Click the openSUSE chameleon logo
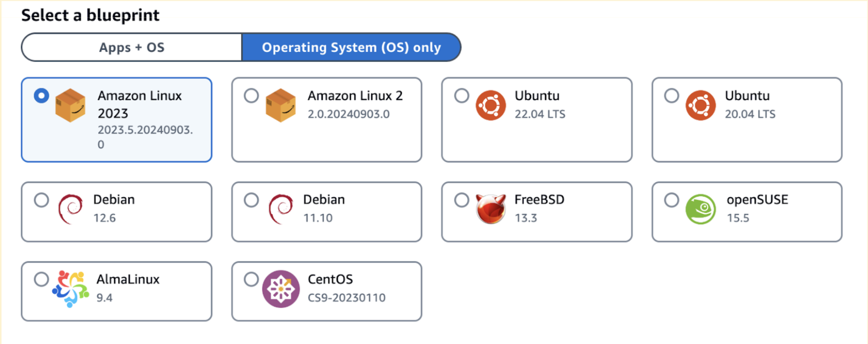Image resolution: width=868 pixels, height=344 pixels. click(x=700, y=209)
